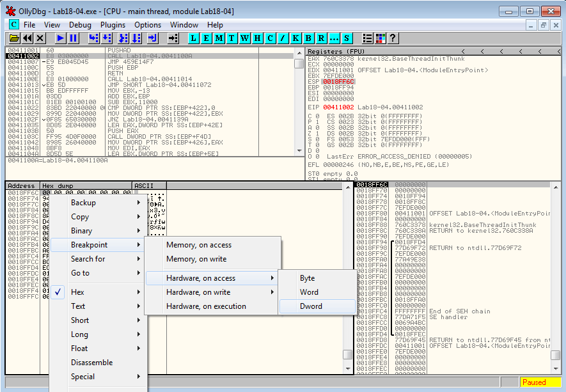Viewport: 566px width, 392px height.
Task: Click the Open file toolbar icon
Action: [14, 38]
